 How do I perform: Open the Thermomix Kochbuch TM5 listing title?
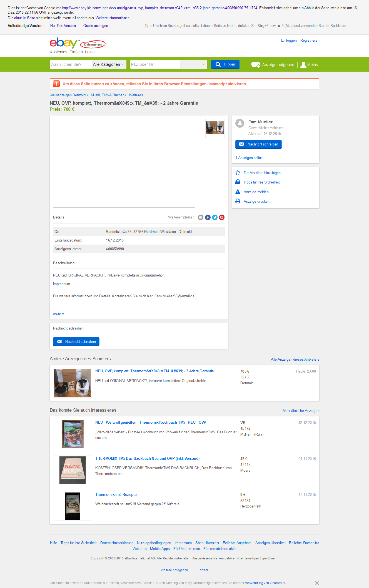151,423
